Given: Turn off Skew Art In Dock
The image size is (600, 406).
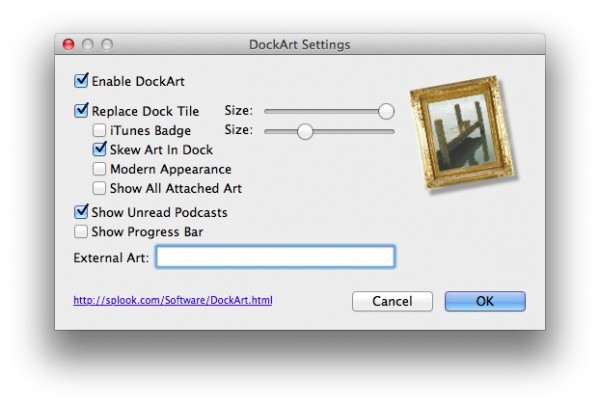Looking at the screenshot, I should (x=99, y=149).
